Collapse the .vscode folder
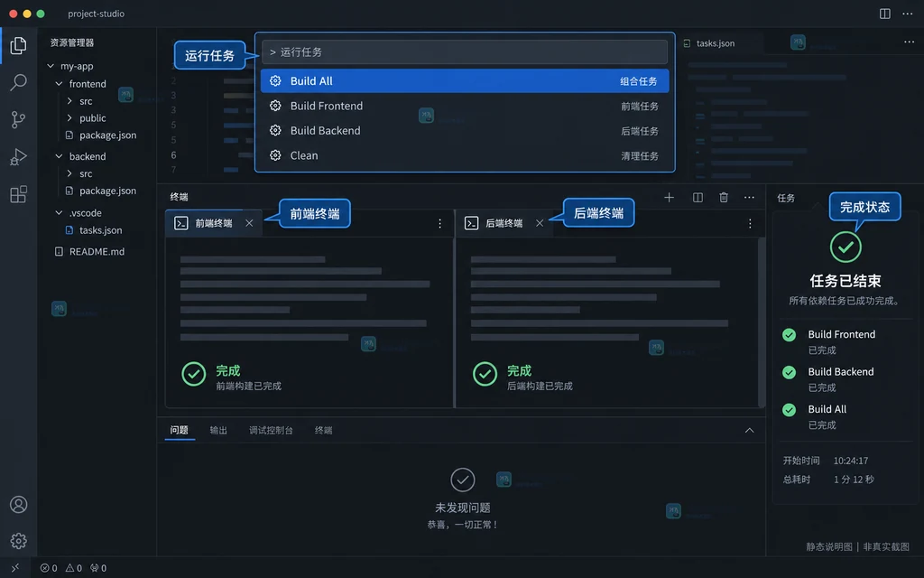The image size is (924, 578). point(59,213)
